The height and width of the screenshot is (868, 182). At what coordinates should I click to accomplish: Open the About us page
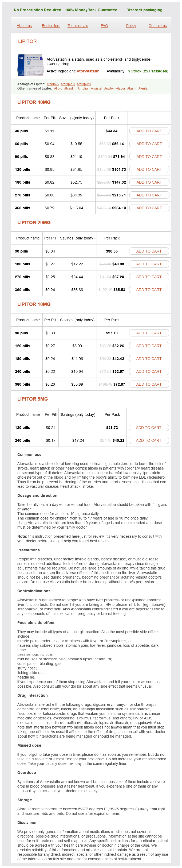click(x=24, y=26)
